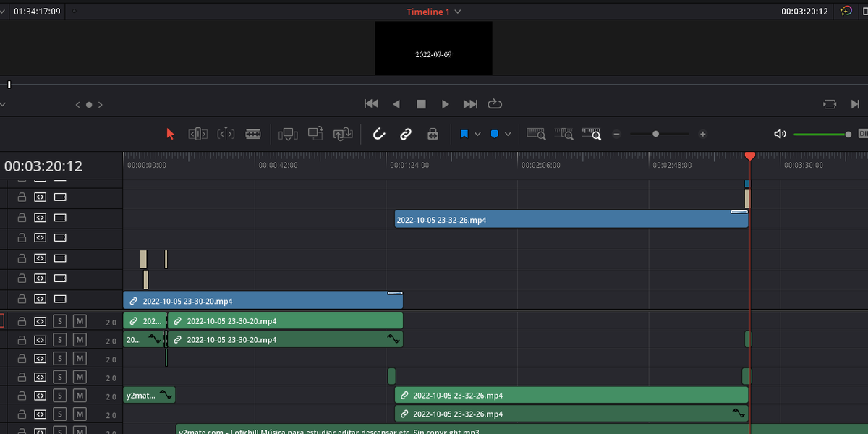Select light green audio clip 2022-10-05 23-30-20.mp4
Image resolution: width=868 pixels, height=434 pixels.
285,320
